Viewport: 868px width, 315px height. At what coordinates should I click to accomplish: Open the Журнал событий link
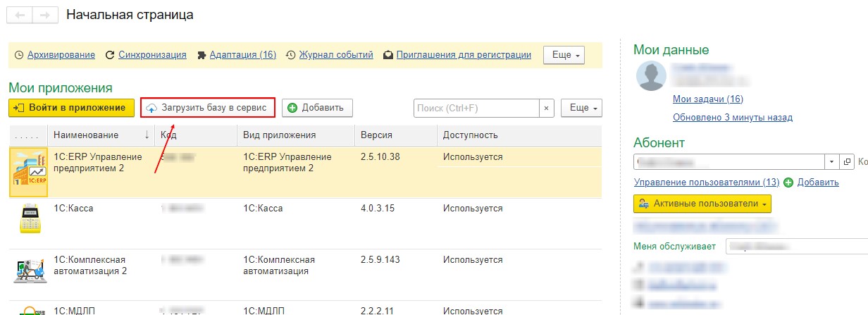[x=336, y=54]
